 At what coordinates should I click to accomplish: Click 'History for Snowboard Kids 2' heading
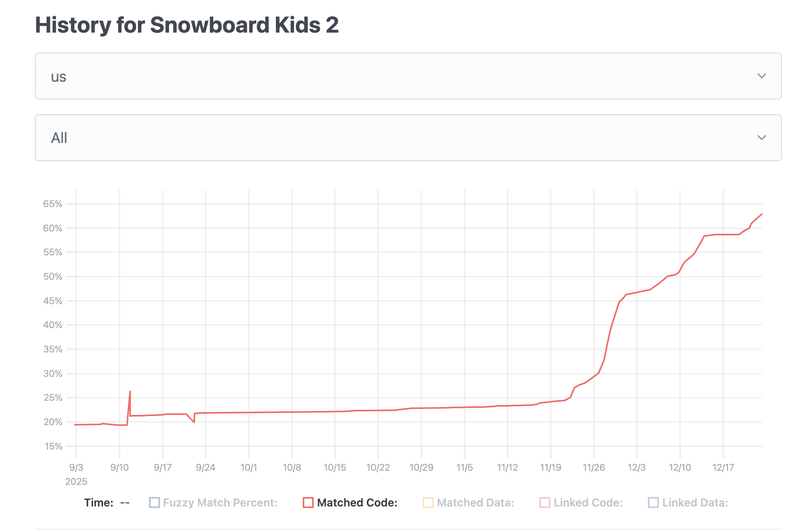click(187, 25)
